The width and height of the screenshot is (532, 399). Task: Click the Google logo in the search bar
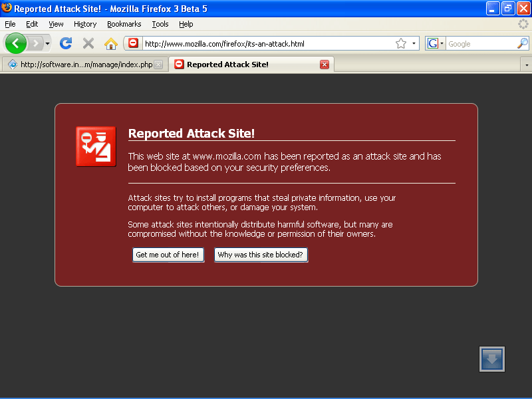click(x=433, y=43)
